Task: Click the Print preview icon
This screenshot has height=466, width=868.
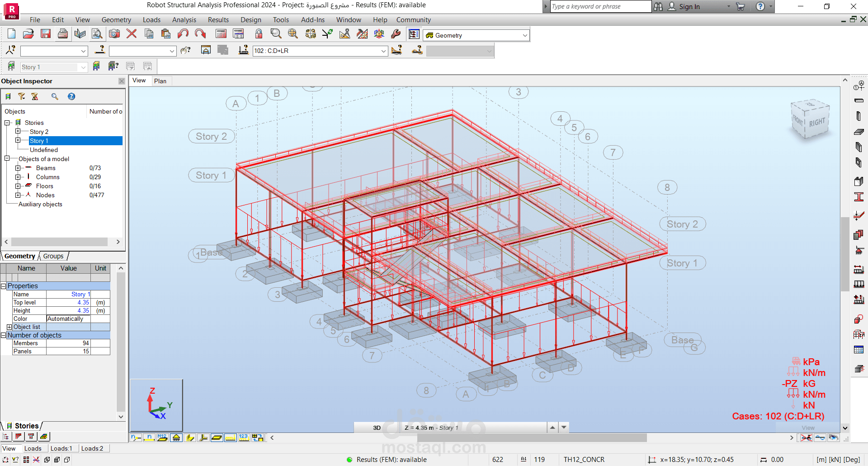Action: pos(97,34)
